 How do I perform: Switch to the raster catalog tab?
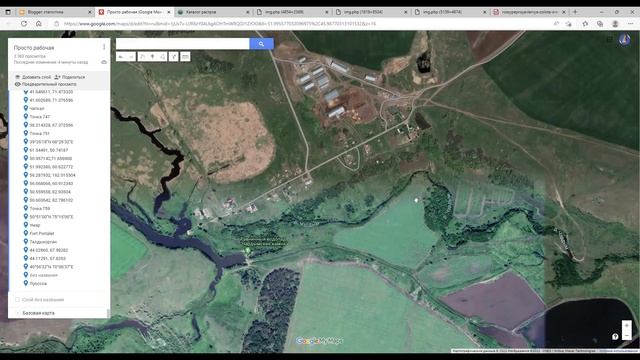click(213, 12)
